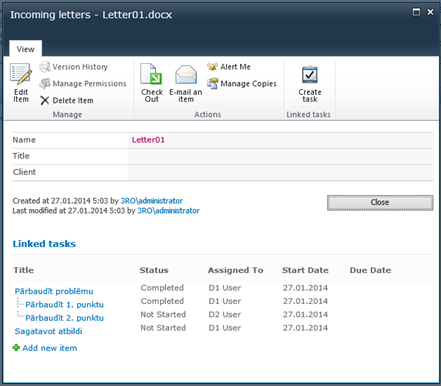Click Not Started status of Pārbaudīt 2. punktu

click(x=163, y=314)
